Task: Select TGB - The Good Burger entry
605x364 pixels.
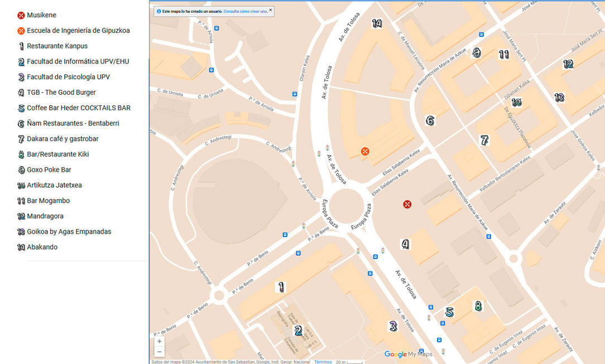Action: pyautogui.click(x=61, y=93)
